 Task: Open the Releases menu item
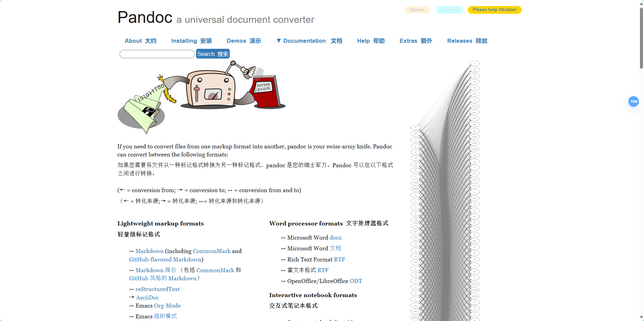(467, 41)
